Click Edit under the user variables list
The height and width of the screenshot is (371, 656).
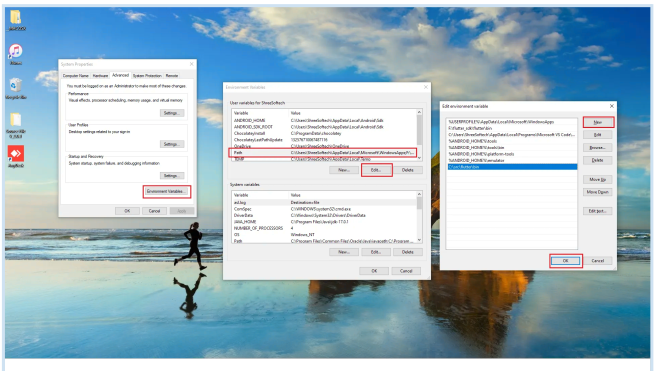(376, 170)
